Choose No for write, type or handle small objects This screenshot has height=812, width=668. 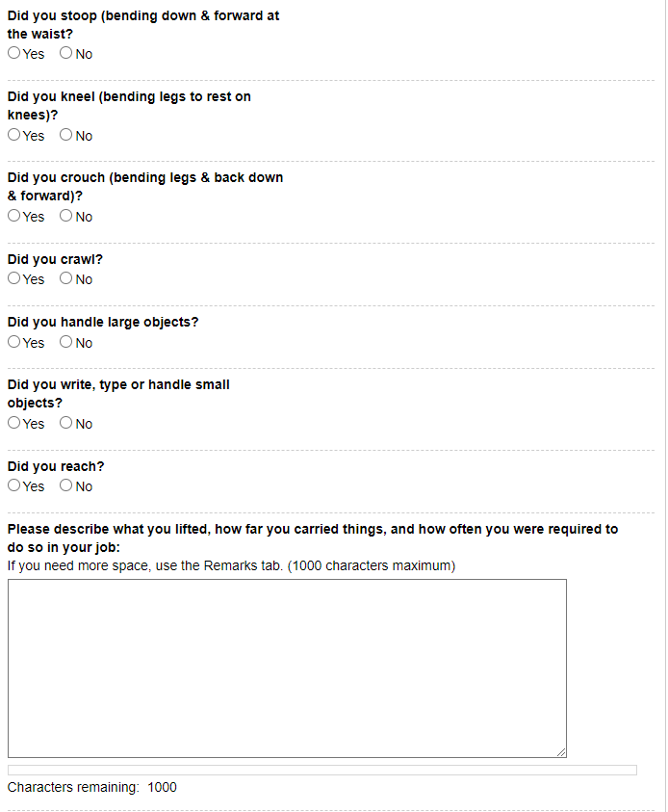click(x=65, y=423)
